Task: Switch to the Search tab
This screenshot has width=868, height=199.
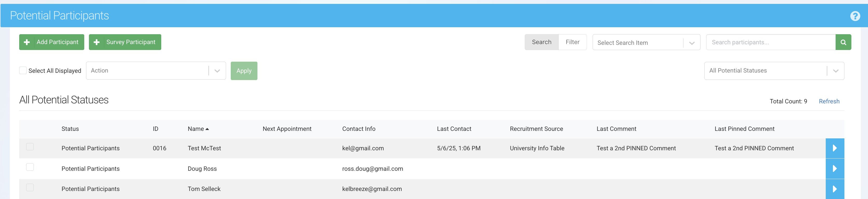Action: tap(542, 42)
